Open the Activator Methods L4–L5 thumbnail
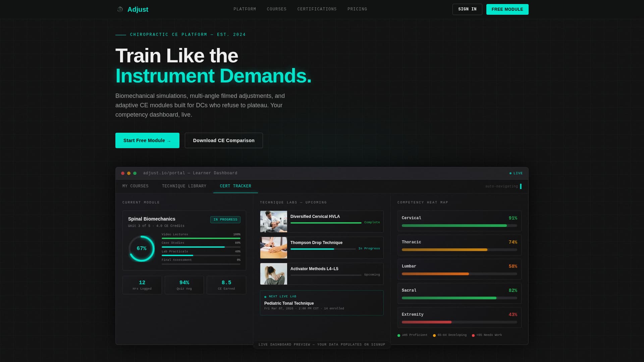644x362 pixels. [x=274, y=274]
